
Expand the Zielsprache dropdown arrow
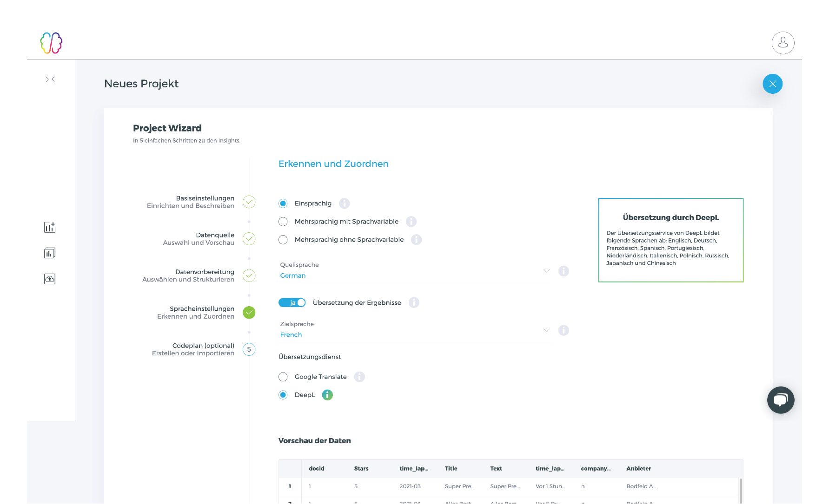[x=546, y=330]
